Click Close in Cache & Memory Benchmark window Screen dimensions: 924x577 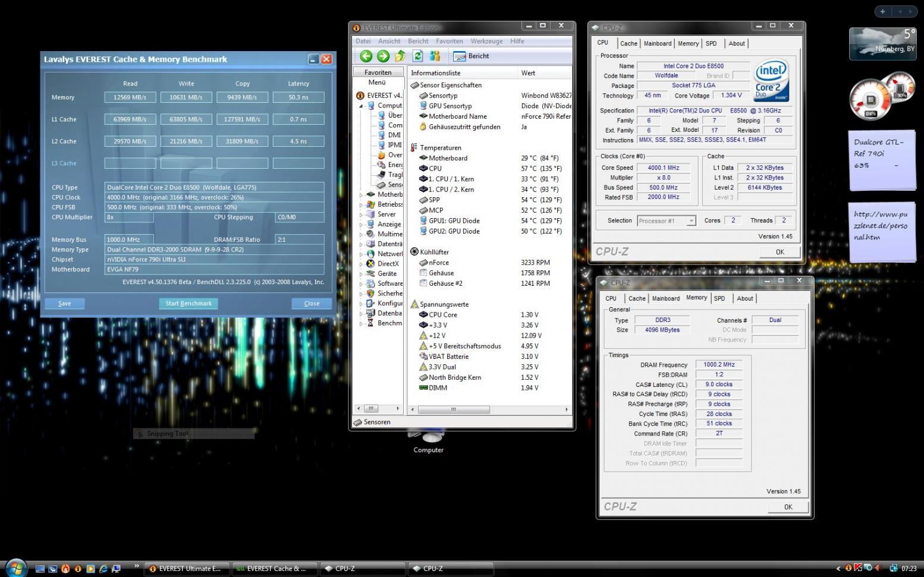pyautogui.click(x=312, y=303)
